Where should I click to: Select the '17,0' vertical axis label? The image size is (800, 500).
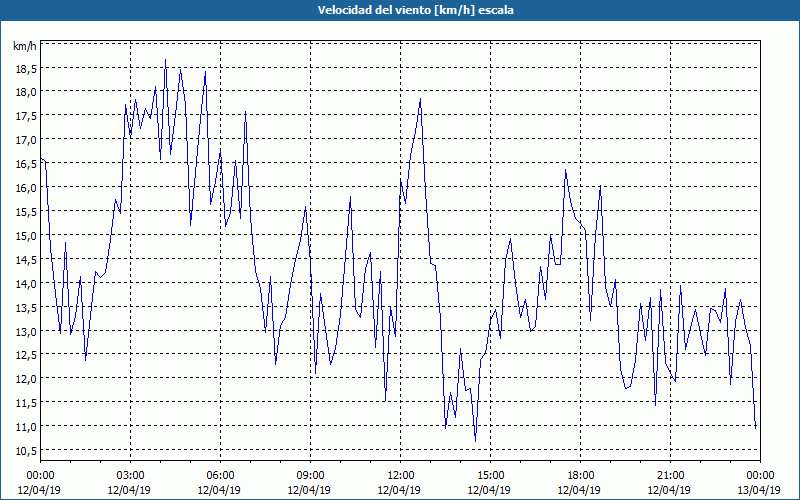25,139
